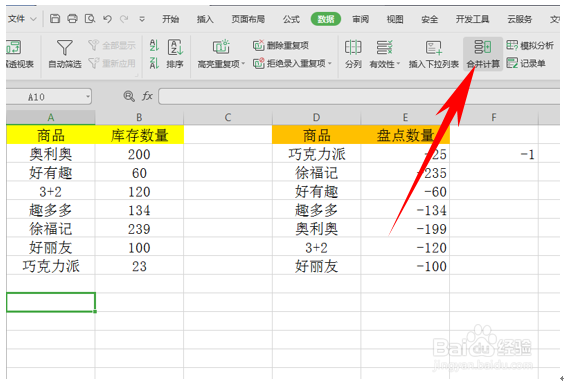
Task: Expand quick access toolbar customize arrow
Action: click(x=142, y=19)
